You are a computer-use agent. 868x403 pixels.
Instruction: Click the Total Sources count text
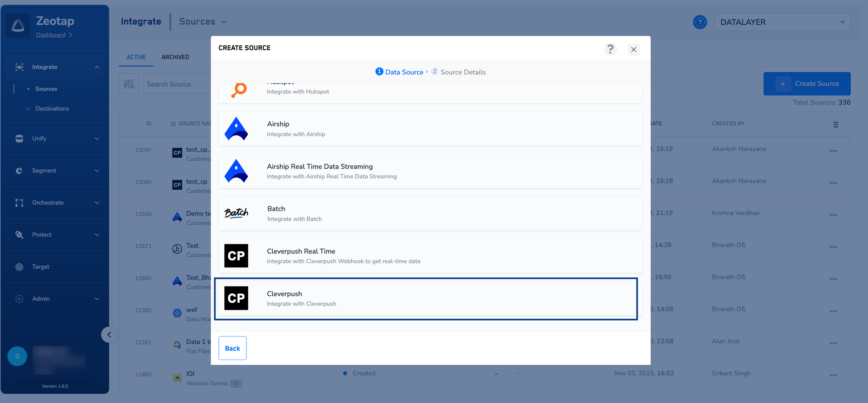click(821, 102)
